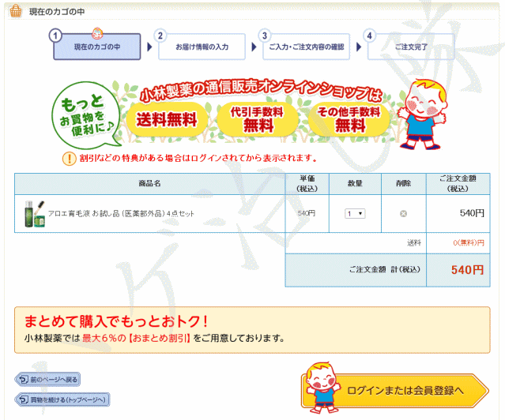This screenshot has height=420, width=505.
Task: Click 最大6%の【おまとめ割引】 text
Action: tap(136, 338)
